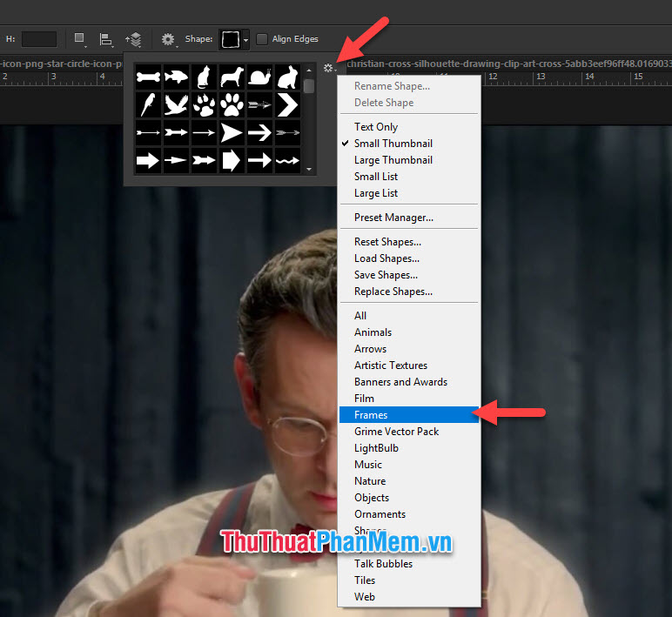
Task: Pick the snail shape
Action: click(259, 77)
